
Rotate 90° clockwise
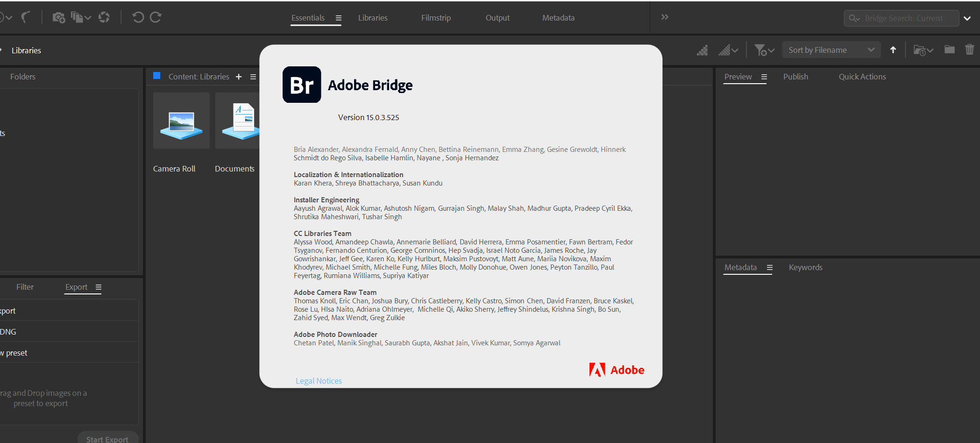coord(156,17)
